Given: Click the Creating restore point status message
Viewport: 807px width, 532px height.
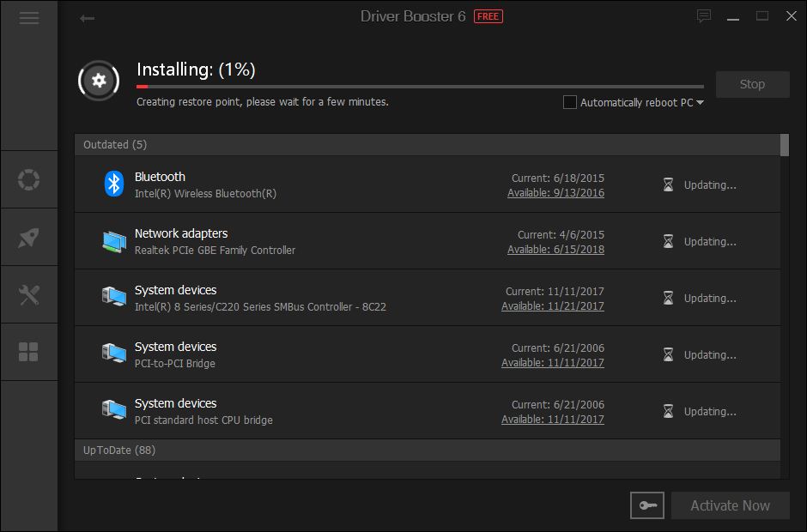Looking at the screenshot, I should [x=263, y=102].
